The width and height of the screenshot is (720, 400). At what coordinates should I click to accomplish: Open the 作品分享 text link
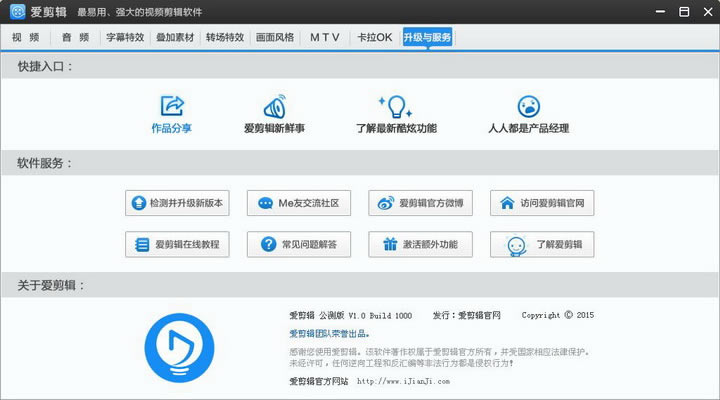[172, 129]
